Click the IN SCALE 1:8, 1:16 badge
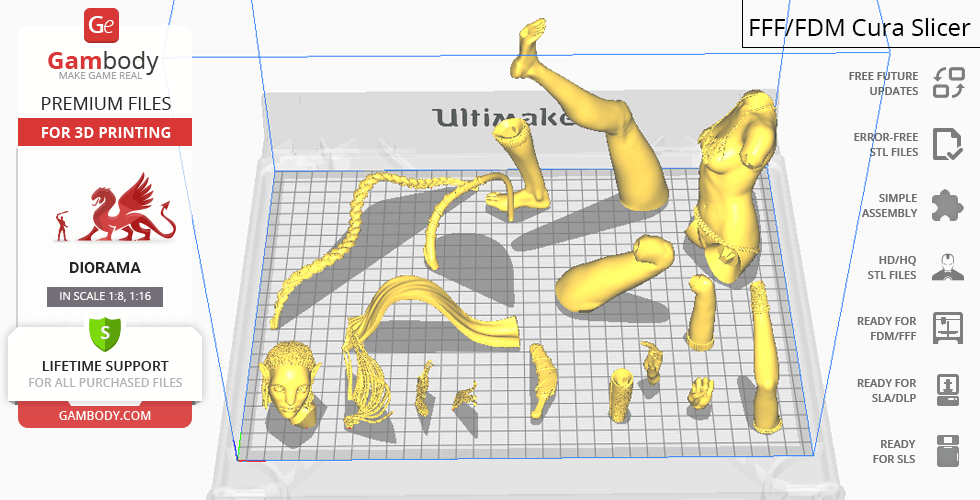The height and width of the screenshot is (500, 980). [x=104, y=296]
